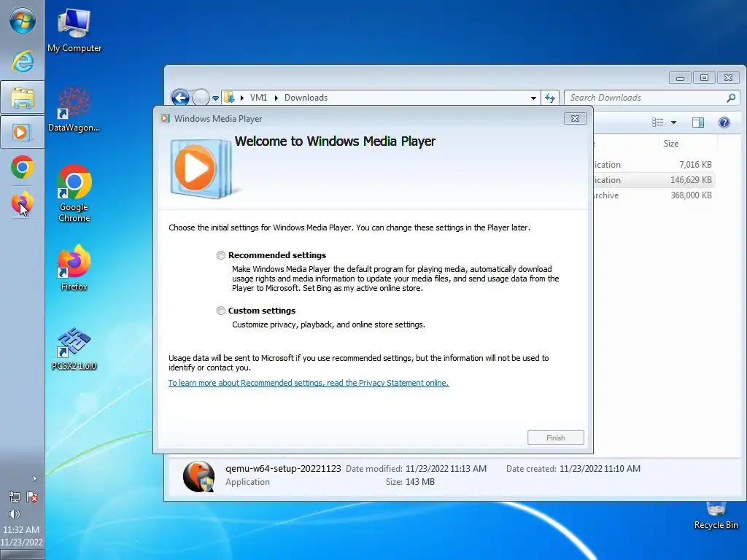This screenshot has height=560, width=747.
Task: Open Windows Explorer taskbar button
Action: (23, 98)
